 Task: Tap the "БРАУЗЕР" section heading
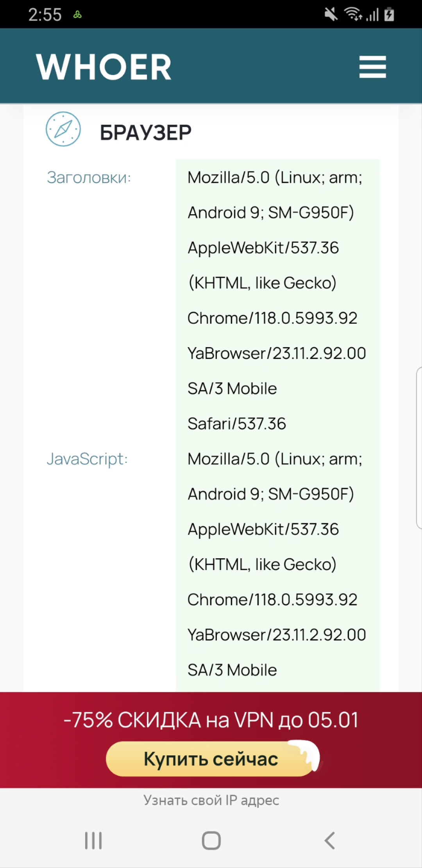tap(146, 133)
